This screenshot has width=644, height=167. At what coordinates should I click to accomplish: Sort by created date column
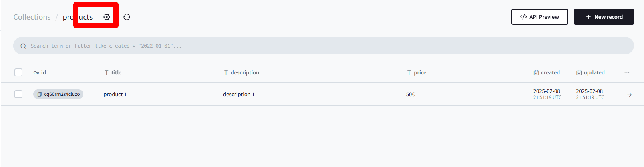click(x=547, y=72)
